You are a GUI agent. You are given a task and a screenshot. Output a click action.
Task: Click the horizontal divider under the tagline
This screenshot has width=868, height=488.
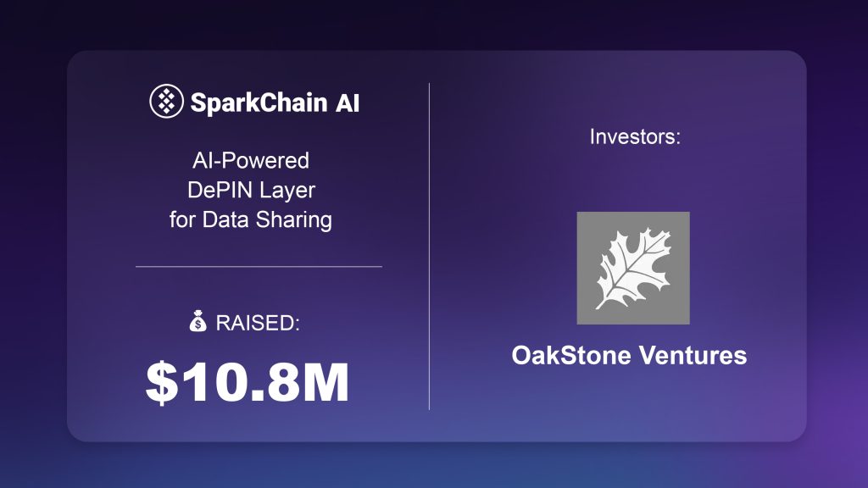click(259, 266)
